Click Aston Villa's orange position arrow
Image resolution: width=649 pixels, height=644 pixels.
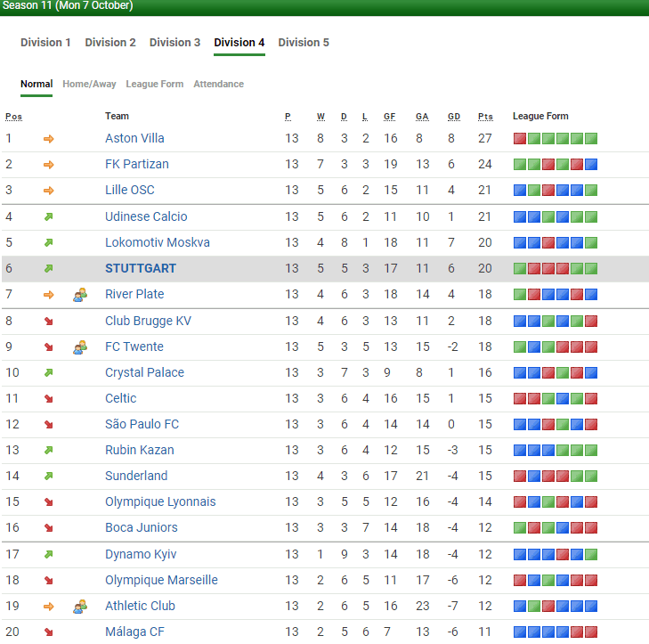tap(48, 139)
